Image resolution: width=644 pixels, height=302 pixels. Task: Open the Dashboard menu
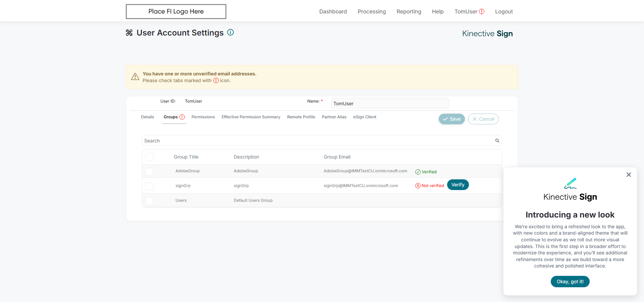pos(333,11)
